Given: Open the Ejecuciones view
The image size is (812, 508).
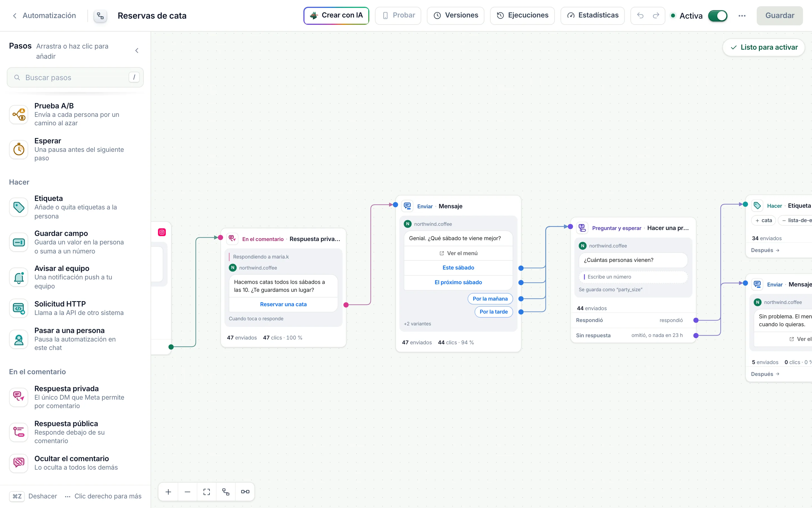Looking at the screenshot, I should 522,16.
